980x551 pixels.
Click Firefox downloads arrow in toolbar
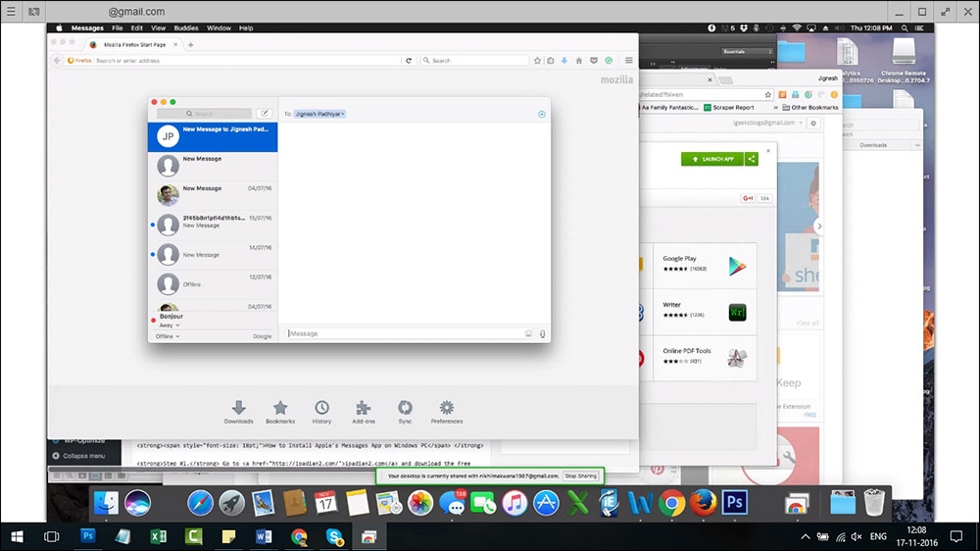click(x=563, y=61)
